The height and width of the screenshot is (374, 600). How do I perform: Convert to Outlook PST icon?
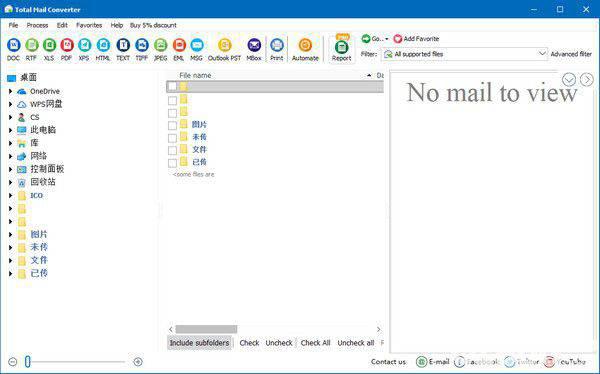225,45
